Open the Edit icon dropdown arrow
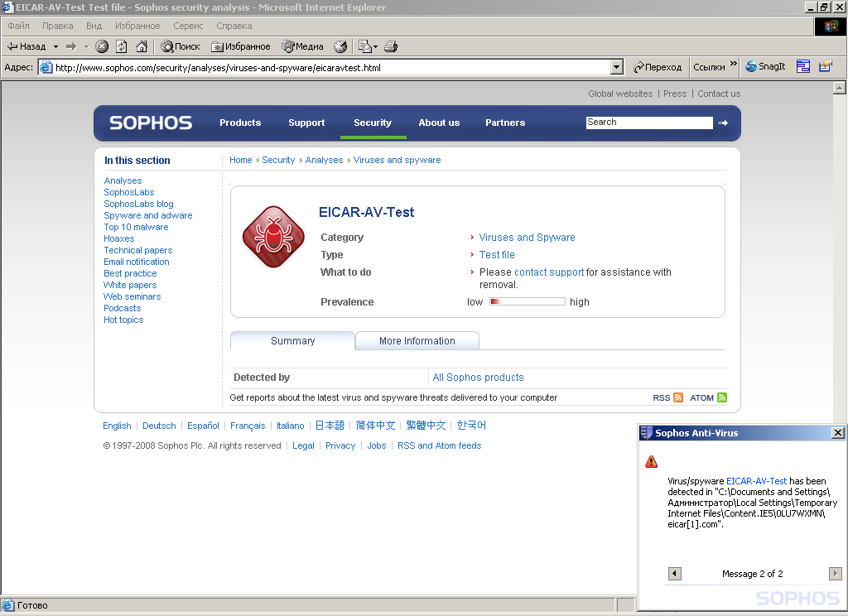This screenshot has width=848, height=616. coord(376,46)
